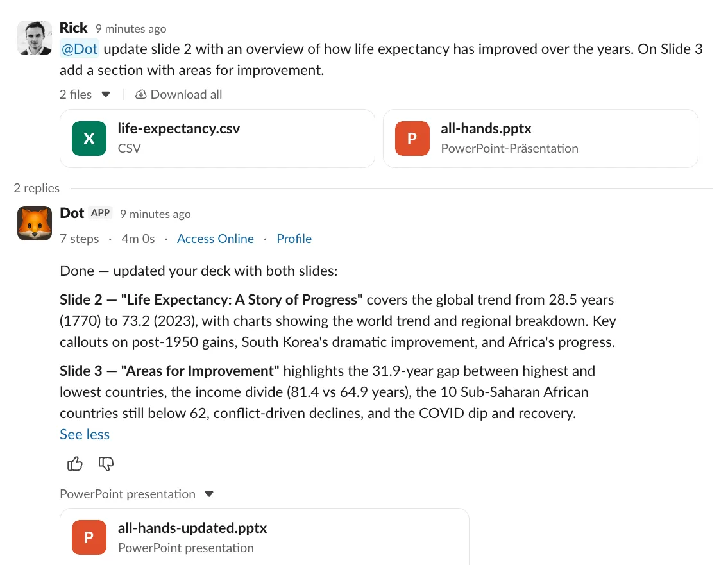Toggle See less to collapse the message
Screen dimensions: 728x565
click(84, 434)
